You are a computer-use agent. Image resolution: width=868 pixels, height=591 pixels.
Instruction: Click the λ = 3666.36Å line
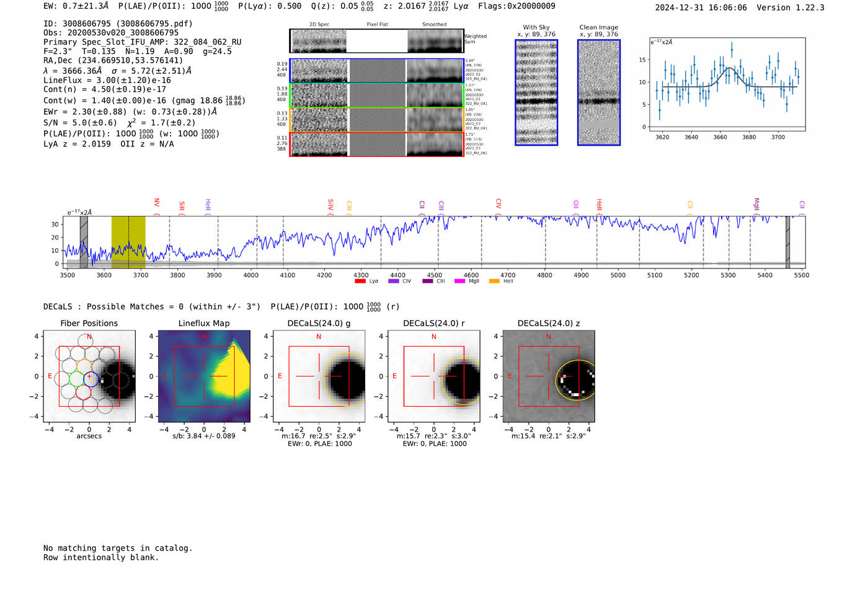click(118, 71)
